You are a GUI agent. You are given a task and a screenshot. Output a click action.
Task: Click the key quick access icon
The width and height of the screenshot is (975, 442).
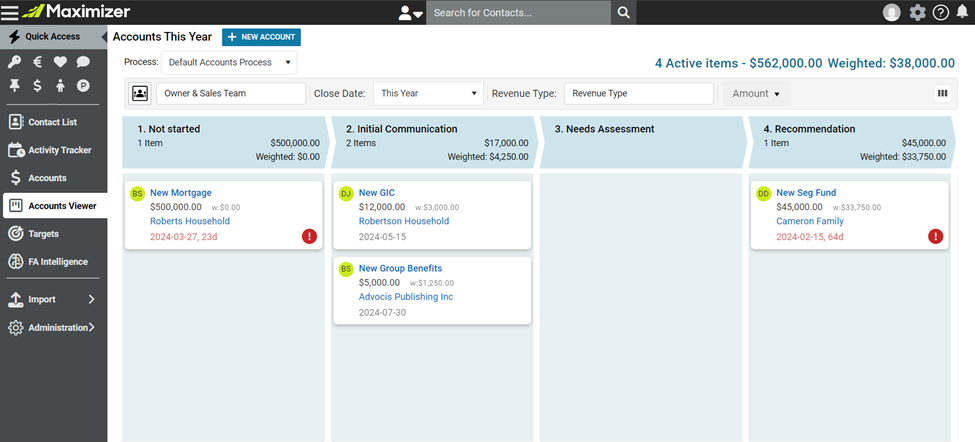14,62
